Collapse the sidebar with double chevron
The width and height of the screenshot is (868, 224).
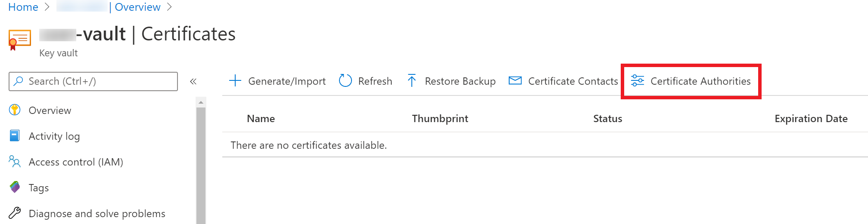coord(193,81)
